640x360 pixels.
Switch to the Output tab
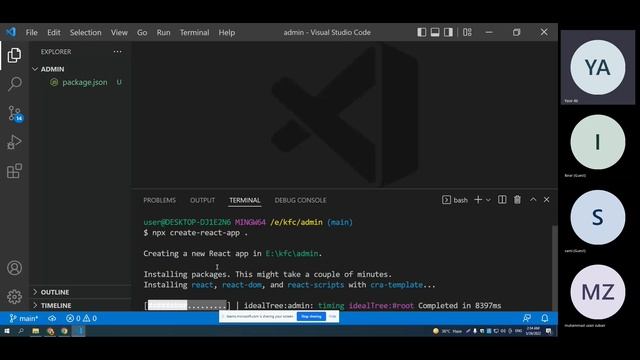click(x=202, y=200)
